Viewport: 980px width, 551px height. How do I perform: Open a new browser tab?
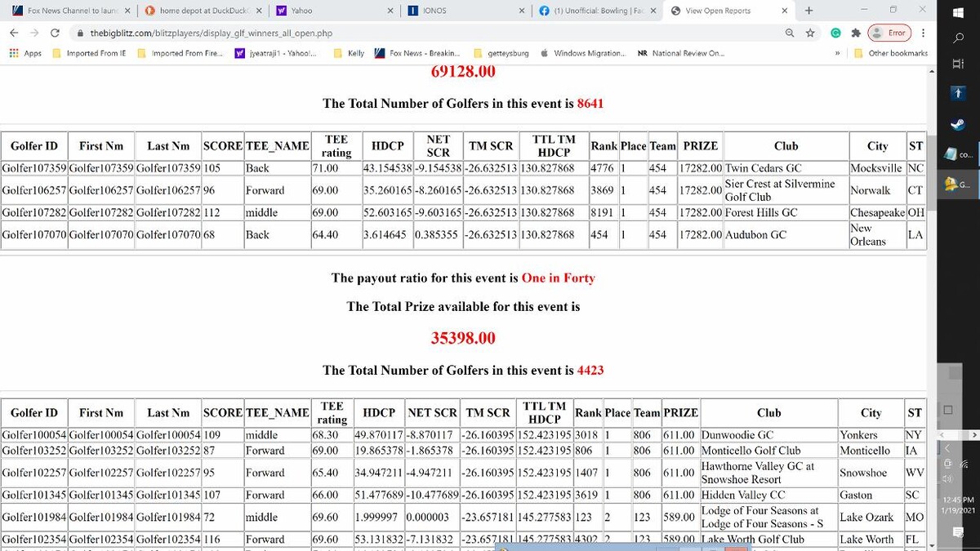[x=808, y=11]
